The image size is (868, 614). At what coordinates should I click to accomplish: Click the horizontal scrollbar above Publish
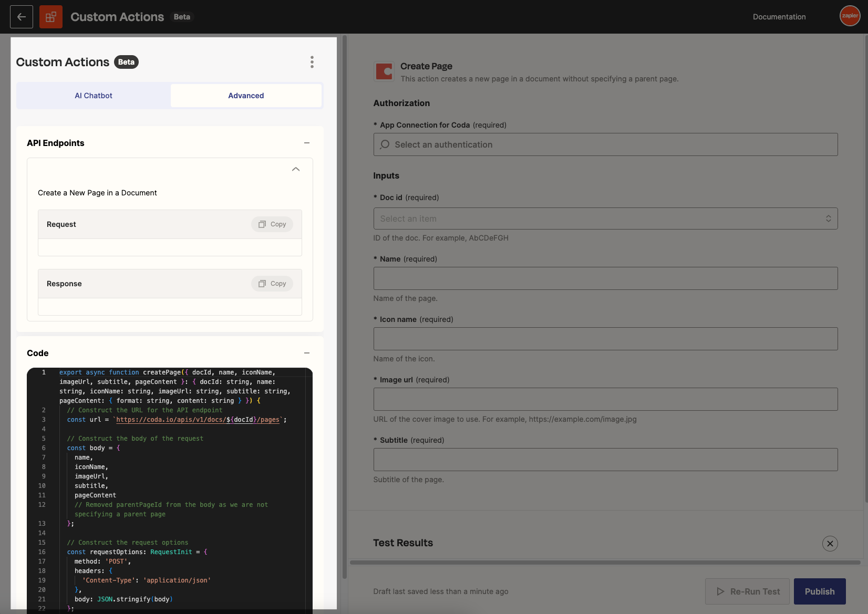coord(605,563)
